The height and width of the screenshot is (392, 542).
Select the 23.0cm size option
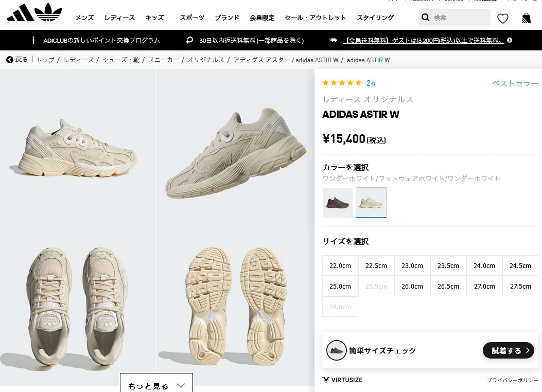[x=412, y=265]
